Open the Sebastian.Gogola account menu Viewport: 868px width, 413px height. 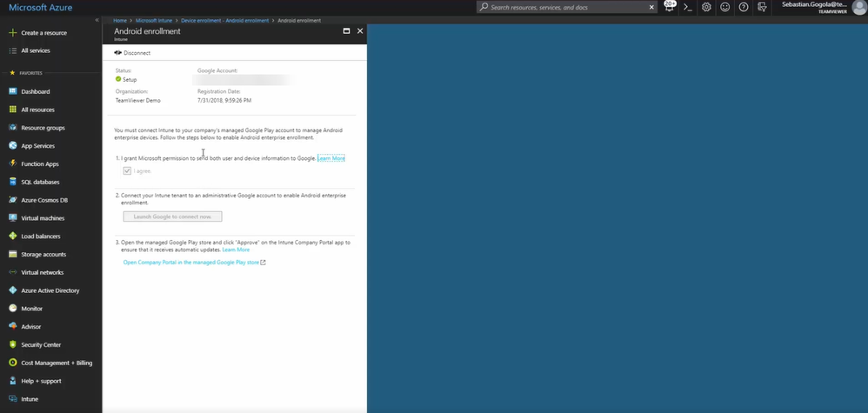coord(814,7)
